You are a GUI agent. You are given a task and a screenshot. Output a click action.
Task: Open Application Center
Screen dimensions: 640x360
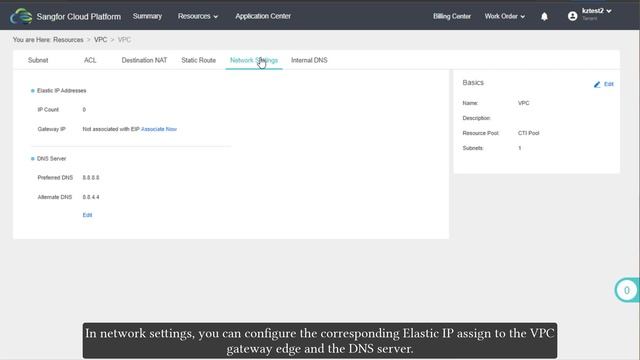point(263,16)
